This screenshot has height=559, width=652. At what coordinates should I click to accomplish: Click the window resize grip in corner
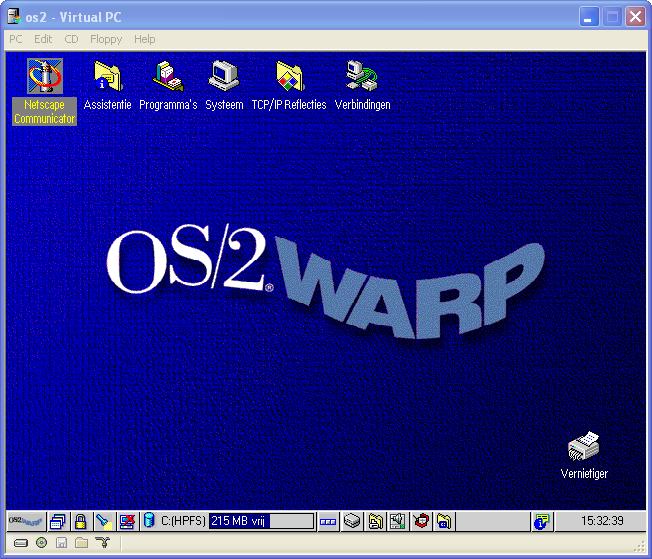click(x=640, y=548)
